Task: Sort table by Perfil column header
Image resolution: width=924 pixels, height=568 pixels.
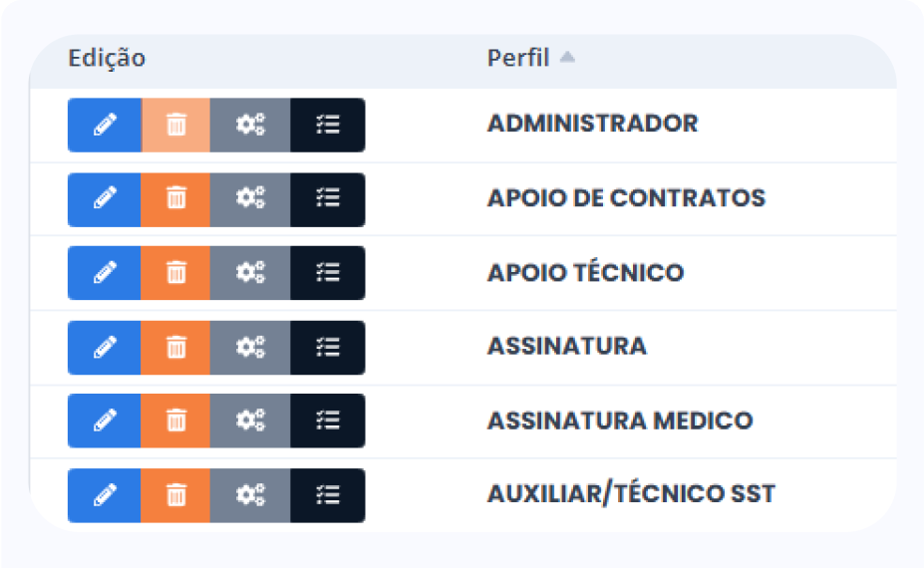Action: [517, 58]
